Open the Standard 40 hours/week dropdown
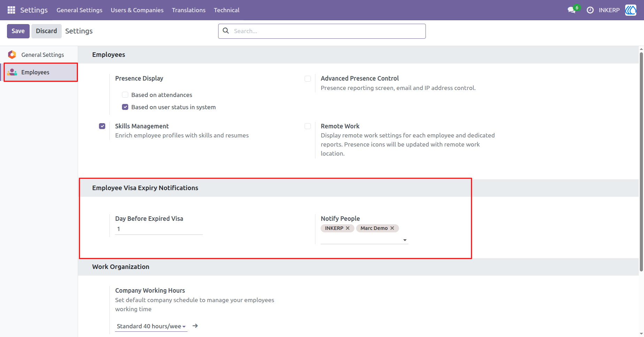This screenshot has height=337, width=644. 151,326
